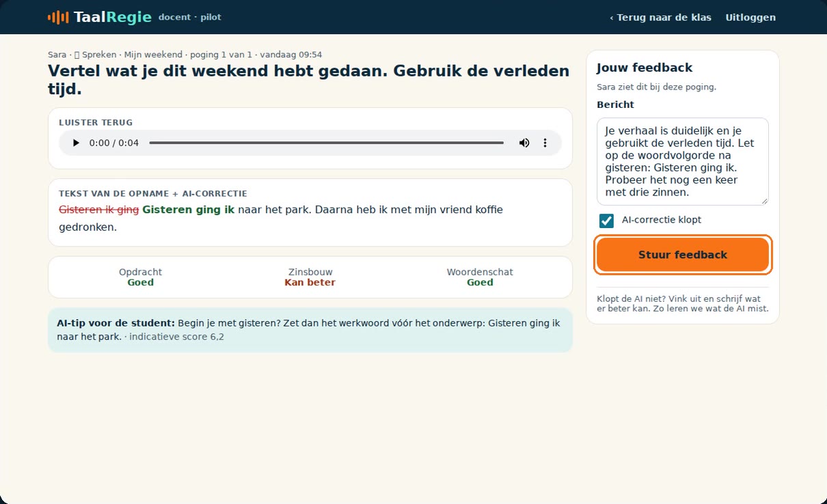The image size is (827, 504).
Task: Click the Jouw feedback heading
Action: click(x=645, y=68)
